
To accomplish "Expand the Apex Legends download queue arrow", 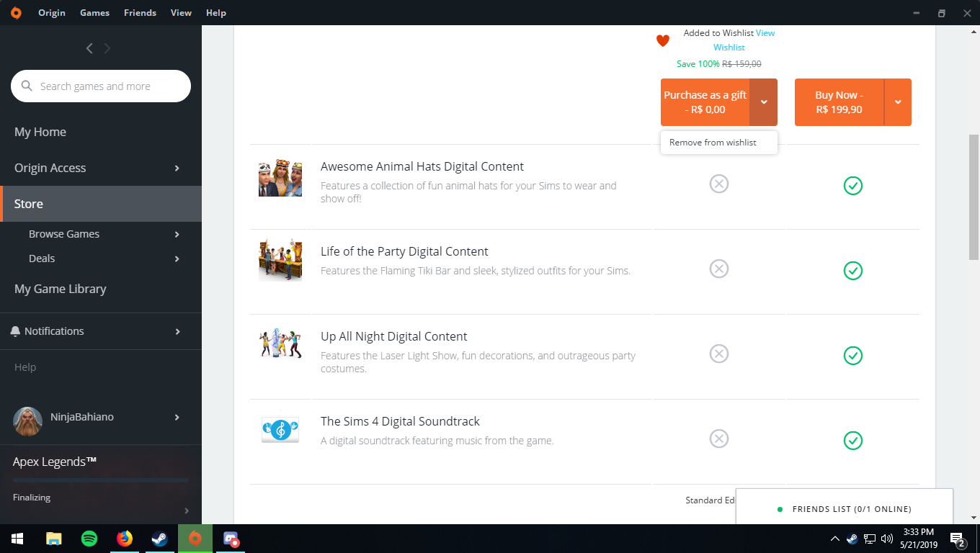I will coord(187,511).
